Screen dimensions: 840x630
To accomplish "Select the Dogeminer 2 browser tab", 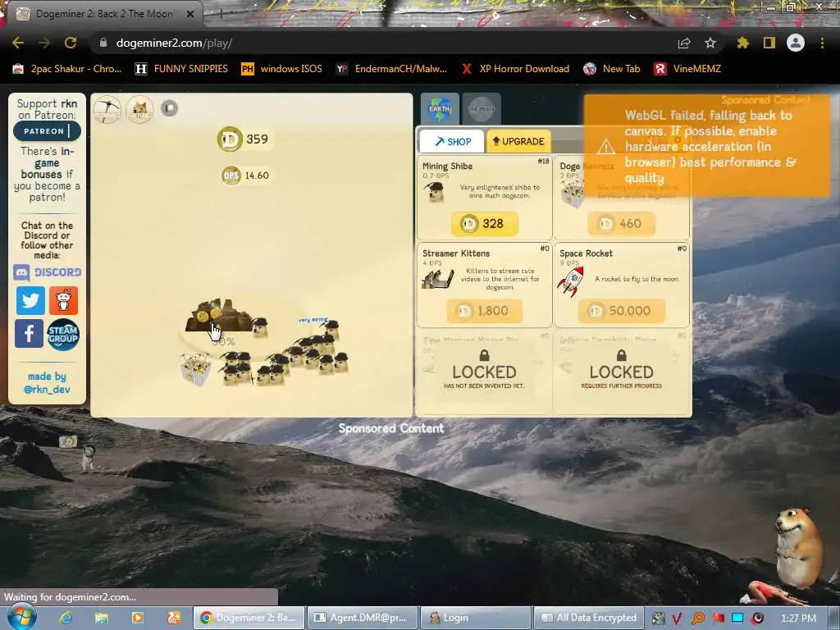I will pyautogui.click(x=104, y=14).
